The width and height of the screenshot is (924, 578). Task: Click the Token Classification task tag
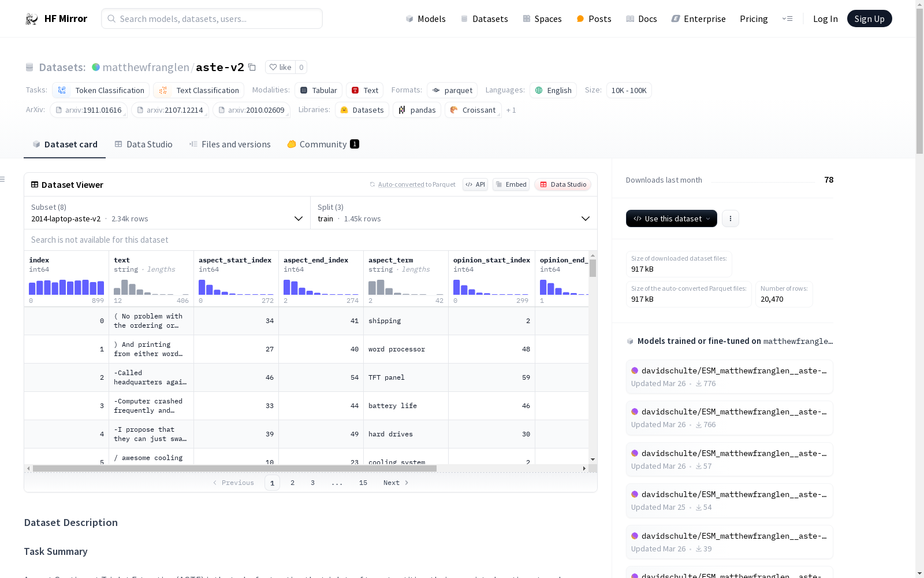(101, 90)
